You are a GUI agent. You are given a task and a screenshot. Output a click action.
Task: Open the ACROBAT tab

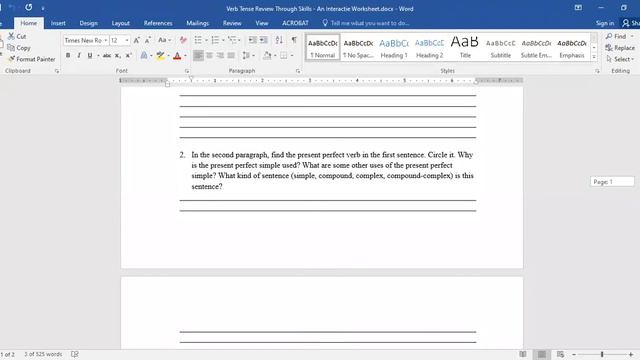[x=295, y=23]
